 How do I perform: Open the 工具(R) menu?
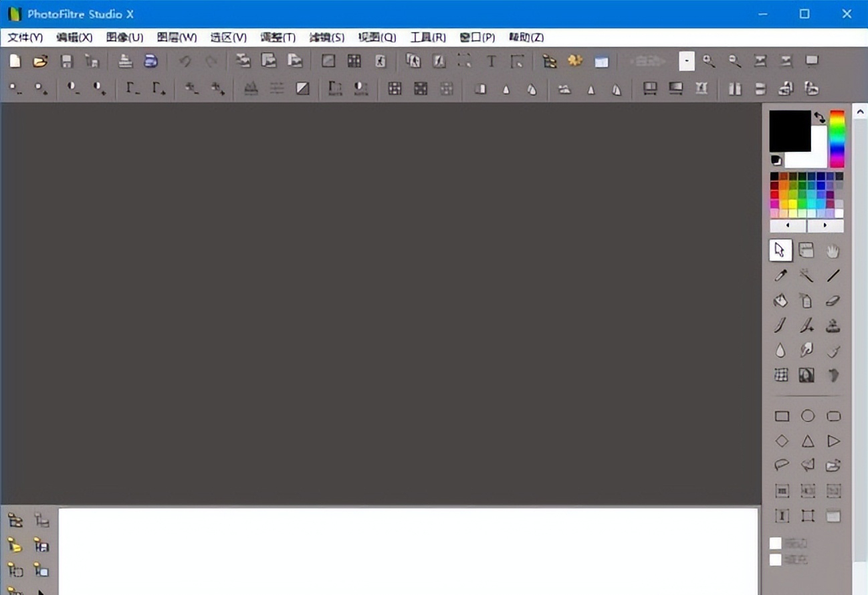tap(428, 37)
